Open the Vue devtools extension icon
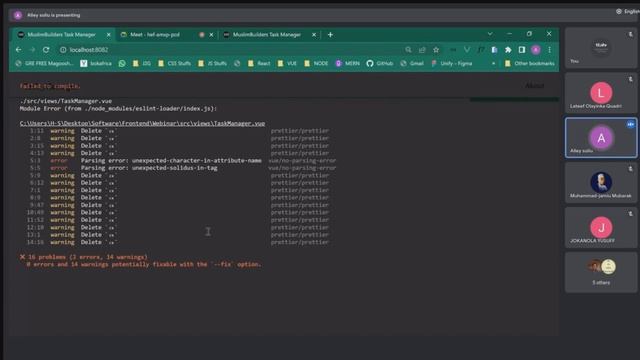Screen dimensions: 640x360 [467, 50]
